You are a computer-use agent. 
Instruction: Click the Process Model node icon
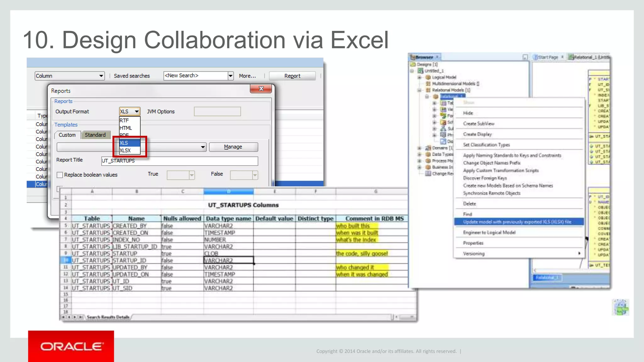pos(428,161)
